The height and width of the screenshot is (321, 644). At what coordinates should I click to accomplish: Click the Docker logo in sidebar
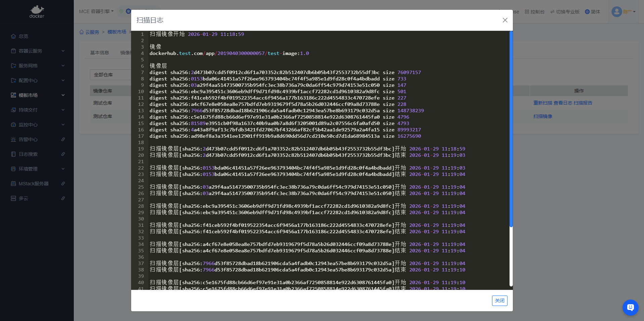[x=37, y=12]
